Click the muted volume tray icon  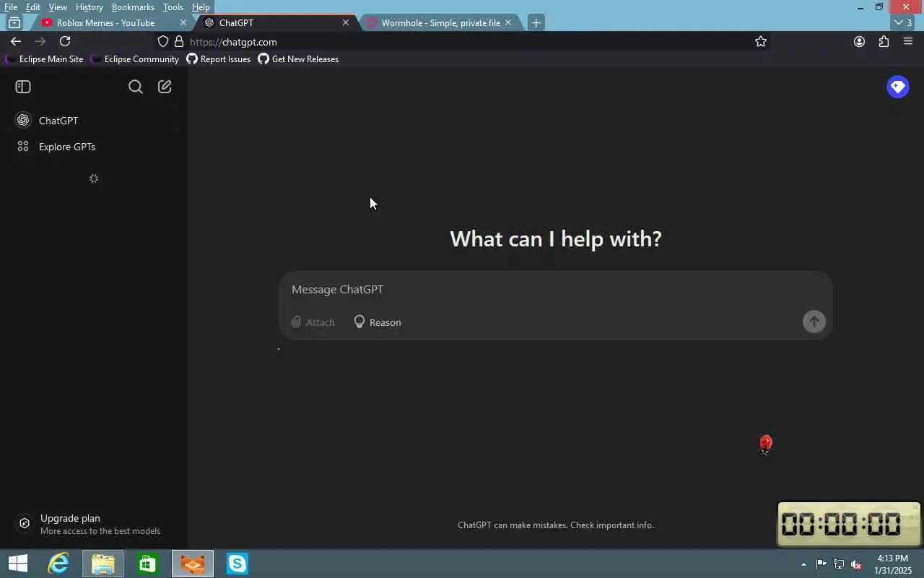click(x=856, y=564)
